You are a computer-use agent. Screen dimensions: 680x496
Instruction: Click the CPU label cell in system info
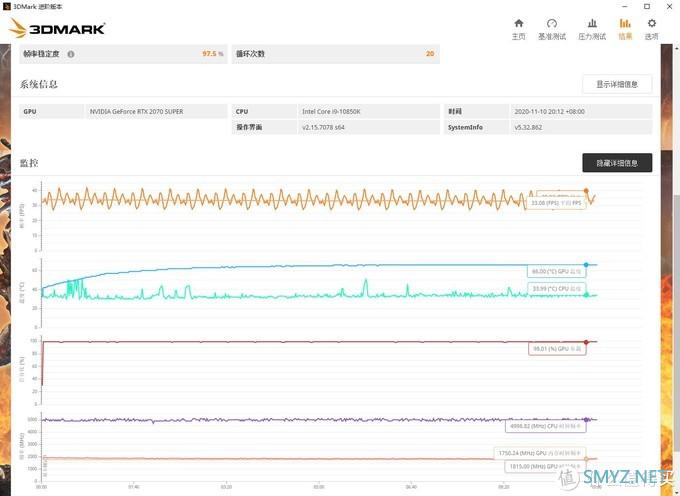tap(264, 111)
